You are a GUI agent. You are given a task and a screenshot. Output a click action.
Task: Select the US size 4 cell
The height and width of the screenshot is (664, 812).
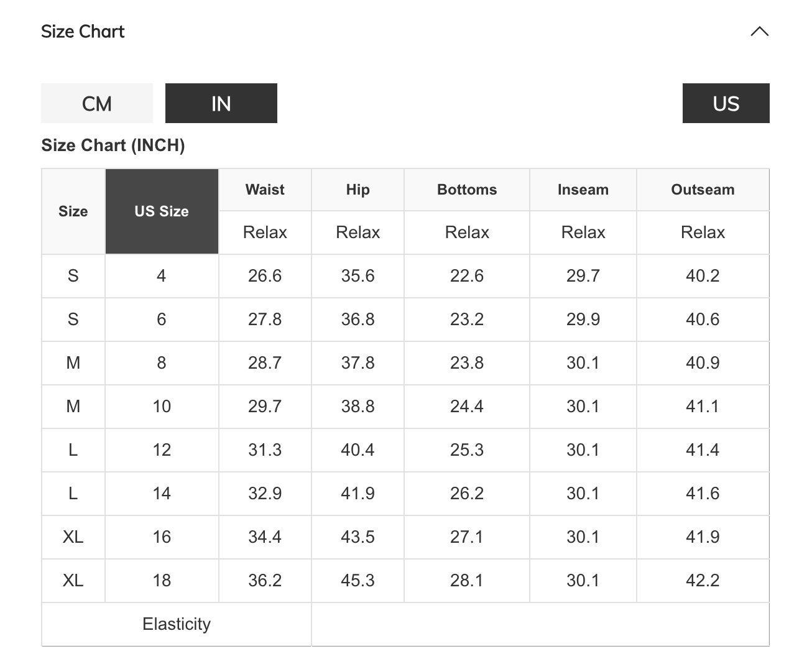(x=162, y=276)
